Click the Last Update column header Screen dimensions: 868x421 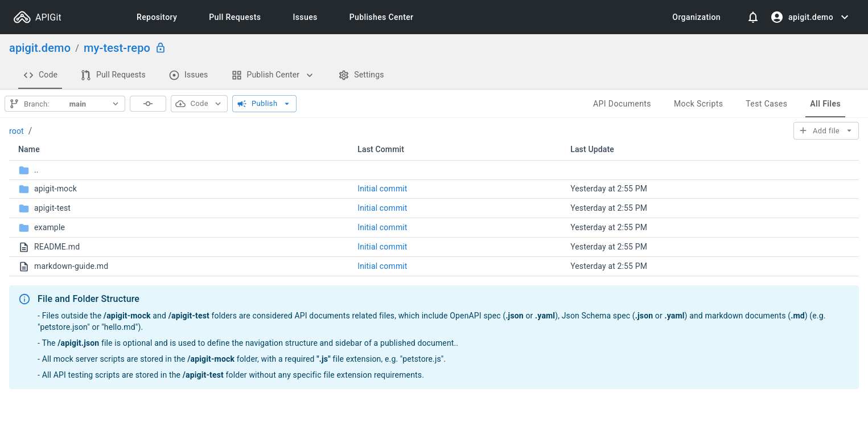(x=592, y=149)
